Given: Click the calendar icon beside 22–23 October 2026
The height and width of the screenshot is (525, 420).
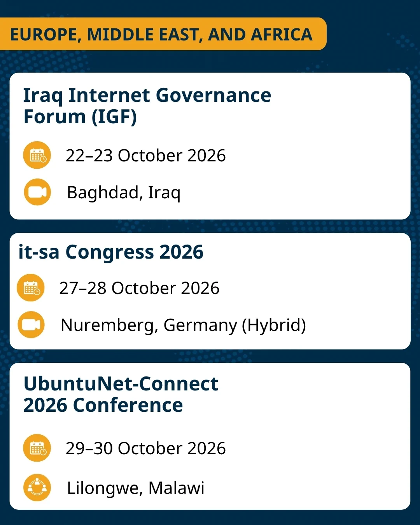Looking at the screenshot, I should [x=37, y=155].
